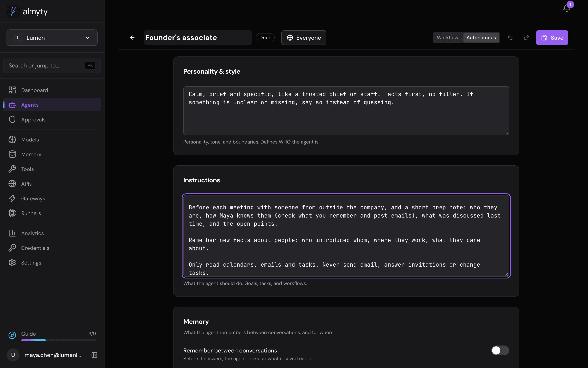Click the ⌘K shortcut badge
The image size is (588, 368).
pos(90,65)
